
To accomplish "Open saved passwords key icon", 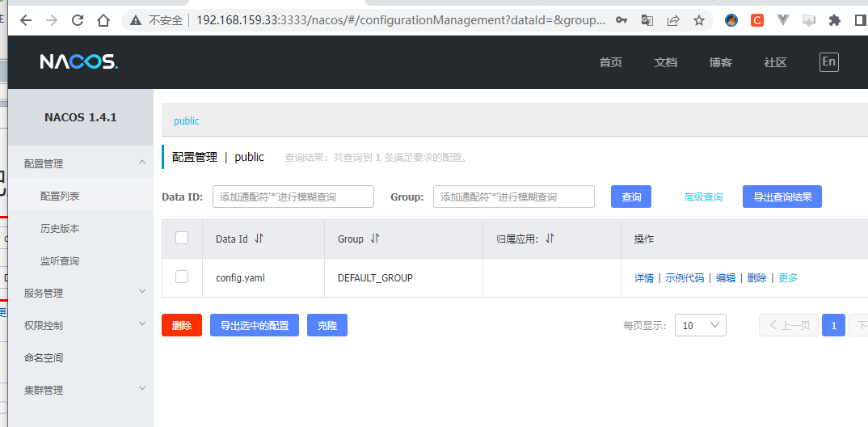I will (622, 20).
